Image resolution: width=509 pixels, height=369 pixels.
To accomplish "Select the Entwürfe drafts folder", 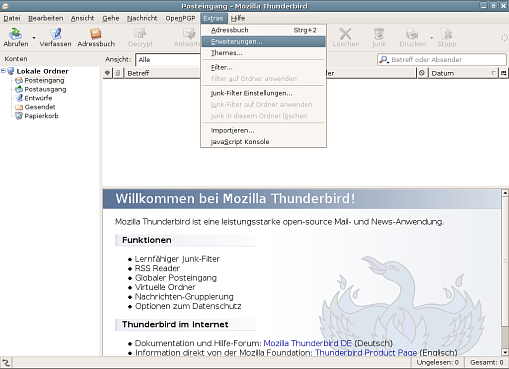I will [x=34, y=98].
